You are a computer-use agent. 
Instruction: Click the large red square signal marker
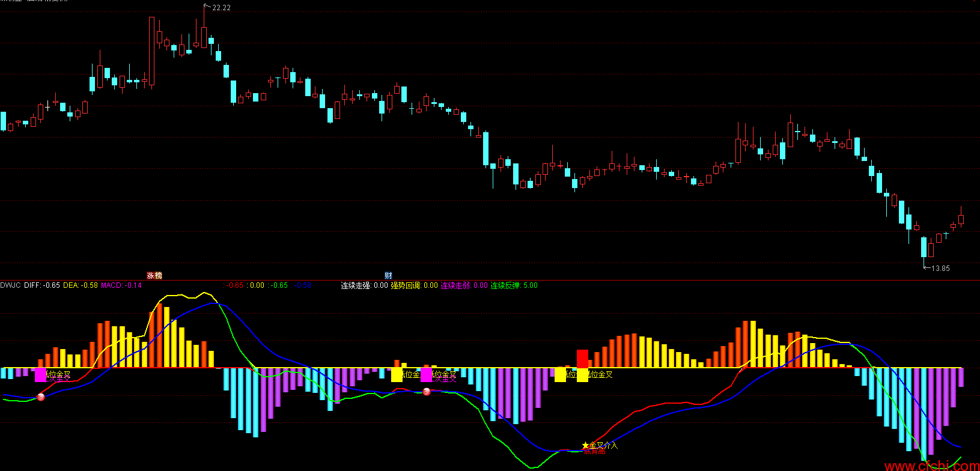[582, 359]
